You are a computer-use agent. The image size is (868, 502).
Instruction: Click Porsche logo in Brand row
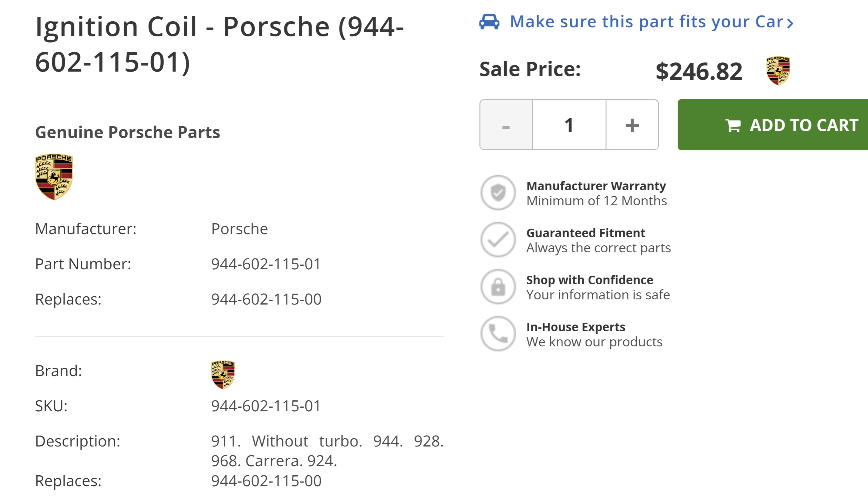click(x=223, y=375)
